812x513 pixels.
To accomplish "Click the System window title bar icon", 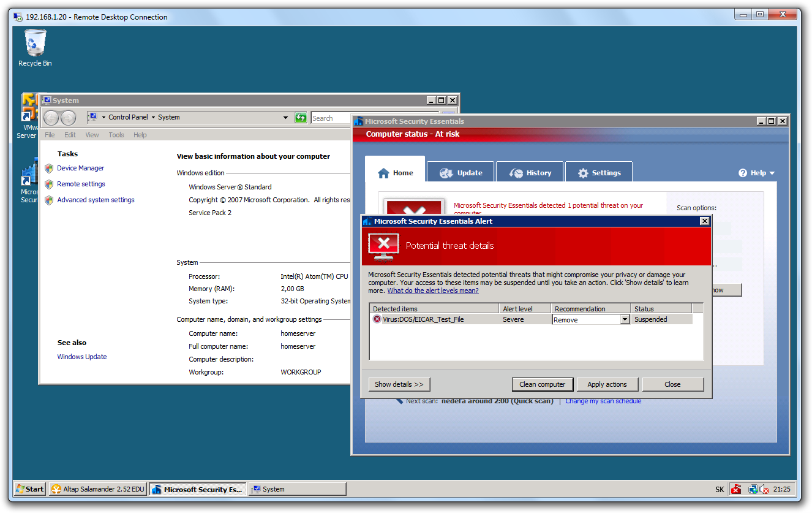I will click(47, 101).
